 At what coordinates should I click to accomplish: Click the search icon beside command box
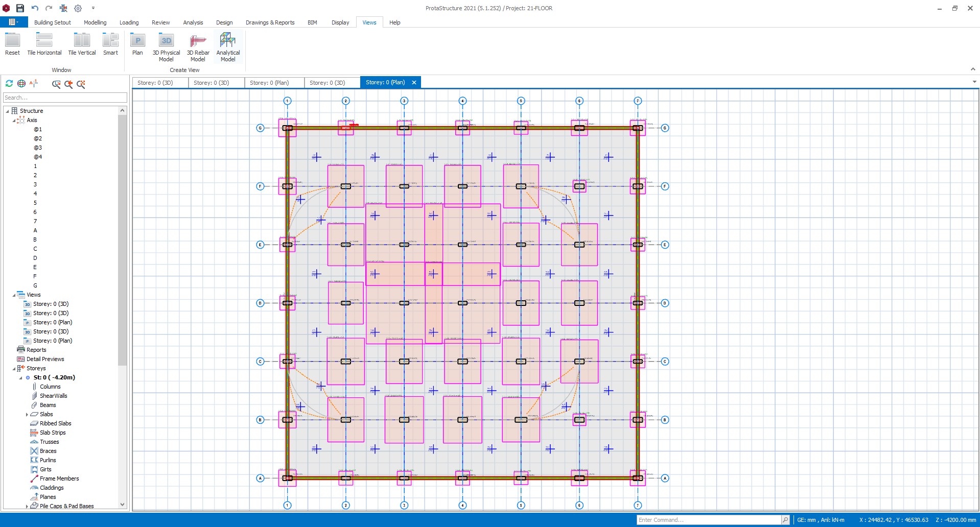pos(785,520)
